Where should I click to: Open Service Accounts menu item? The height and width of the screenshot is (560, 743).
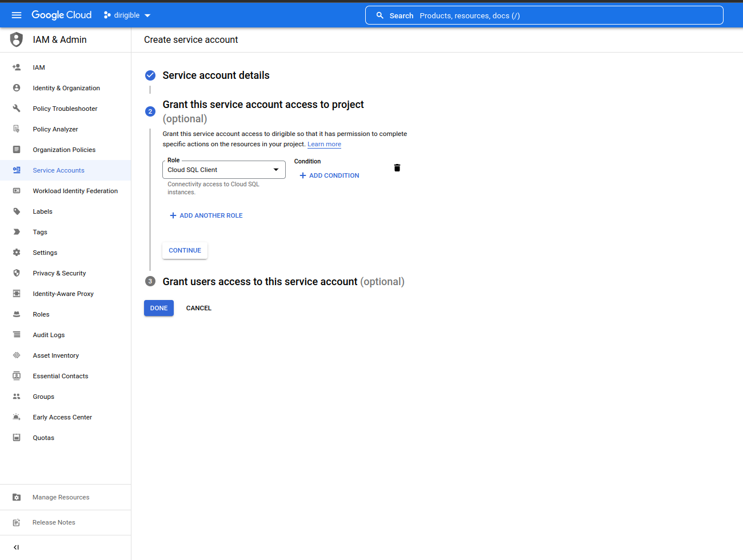click(66, 170)
